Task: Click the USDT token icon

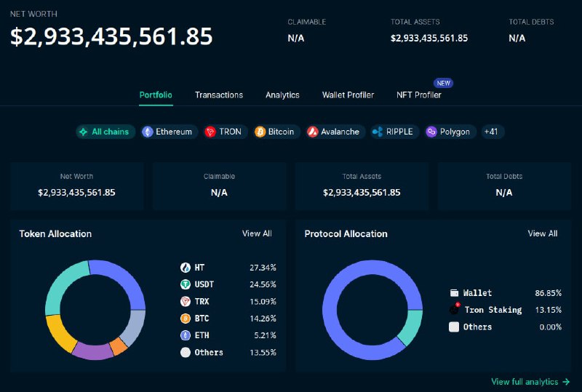Action: coord(186,284)
